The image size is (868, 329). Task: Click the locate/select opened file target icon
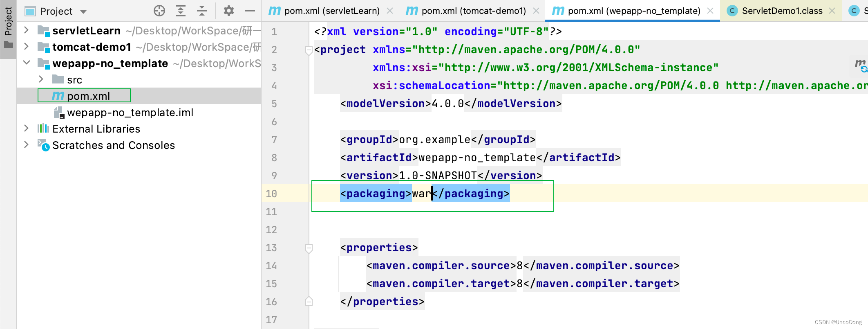(x=159, y=11)
